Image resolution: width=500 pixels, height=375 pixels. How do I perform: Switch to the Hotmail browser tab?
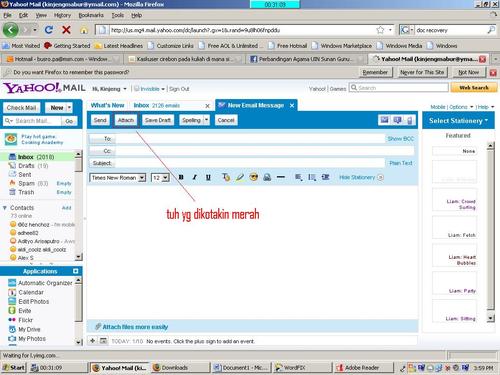[x=62, y=59]
